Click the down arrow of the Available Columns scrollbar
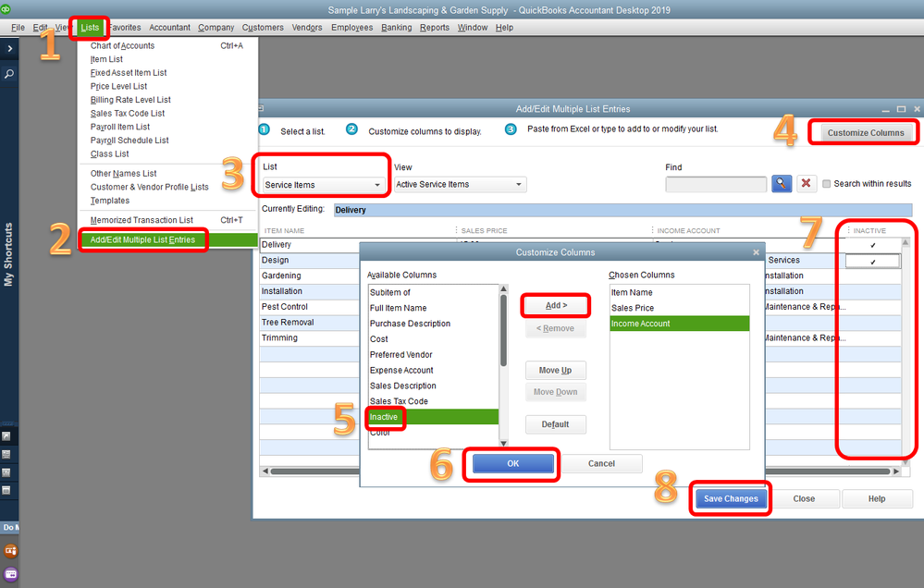Viewport: 924px width, 588px height. pos(503,443)
